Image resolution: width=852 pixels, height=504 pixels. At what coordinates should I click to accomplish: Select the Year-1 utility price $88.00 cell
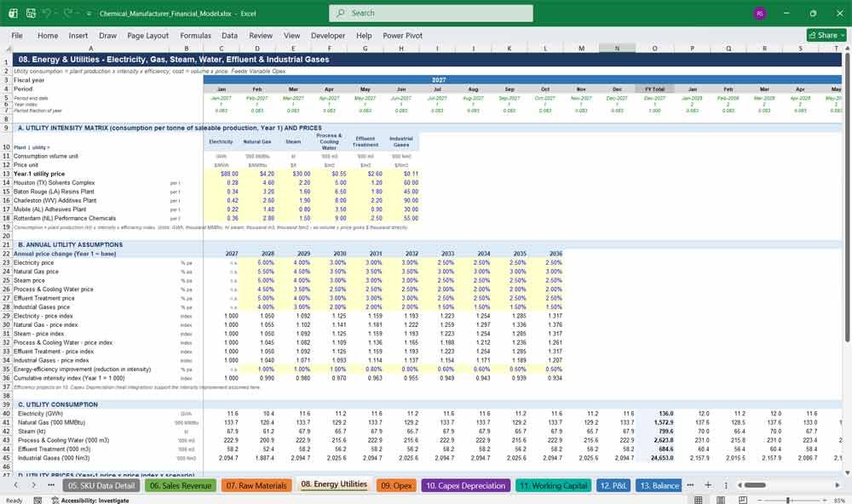pos(222,174)
